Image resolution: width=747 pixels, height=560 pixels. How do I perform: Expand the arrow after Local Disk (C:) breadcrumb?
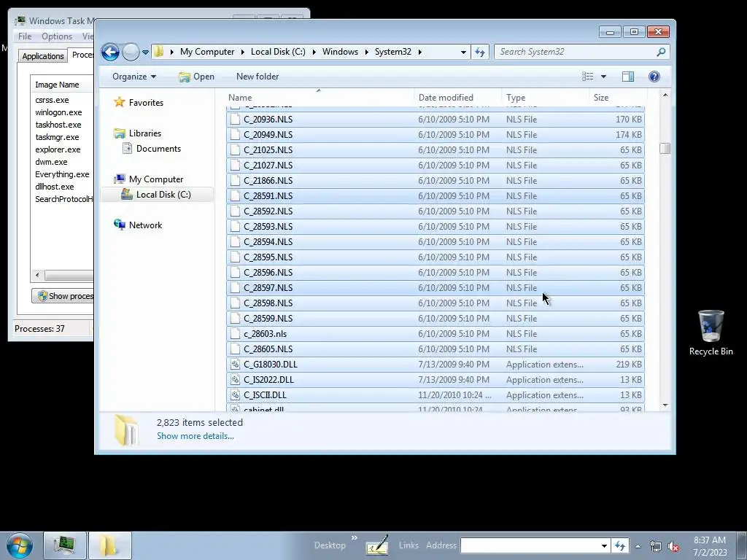(x=314, y=52)
